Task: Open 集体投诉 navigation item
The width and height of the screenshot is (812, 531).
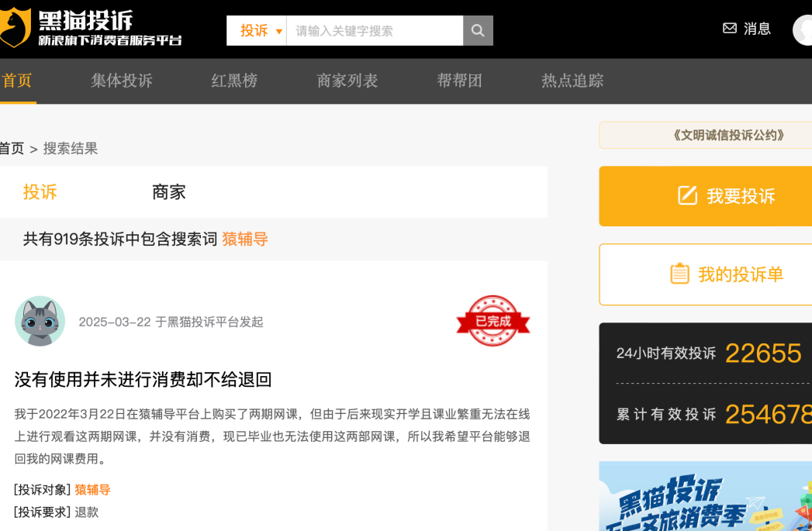Action: click(x=122, y=81)
